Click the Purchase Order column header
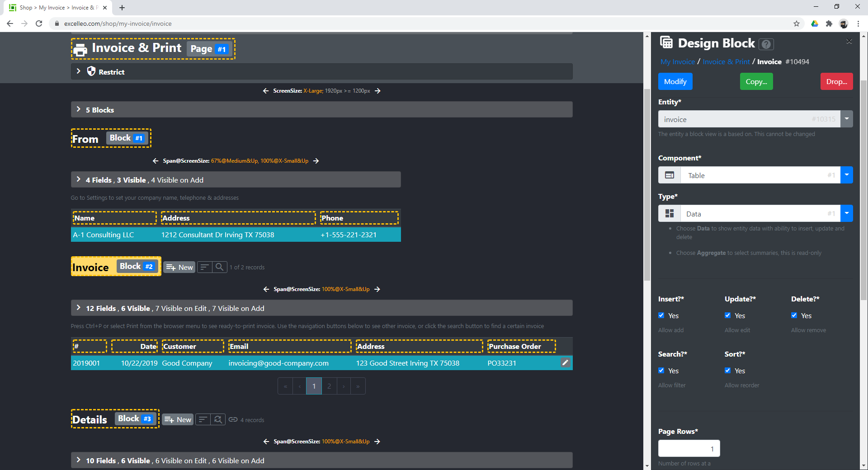 tap(521, 346)
